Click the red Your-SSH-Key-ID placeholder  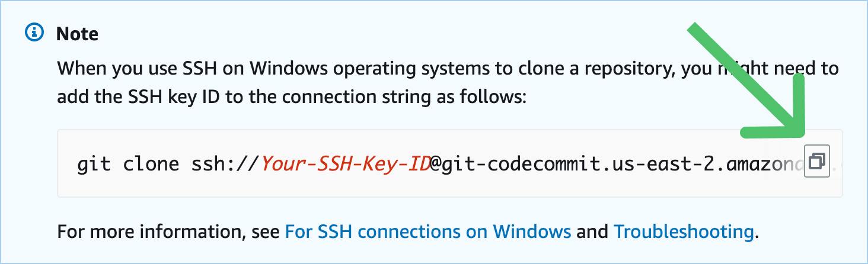pyautogui.click(x=345, y=163)
